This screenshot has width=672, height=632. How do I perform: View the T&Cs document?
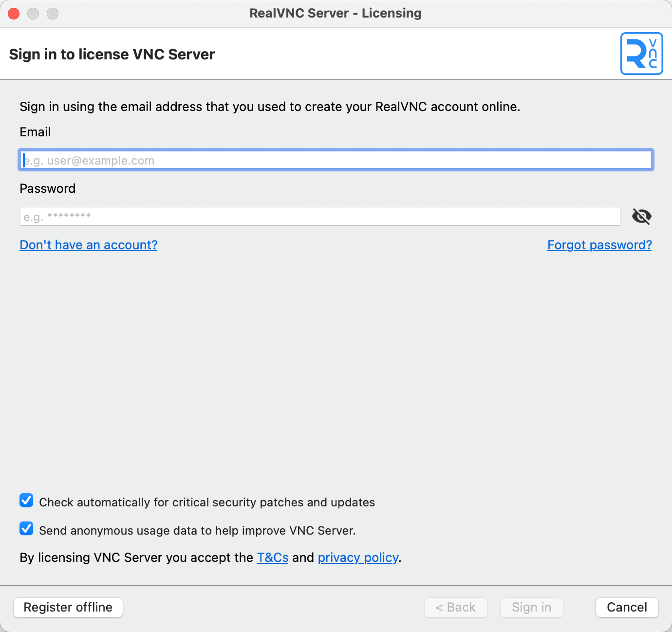click(273, 558)
